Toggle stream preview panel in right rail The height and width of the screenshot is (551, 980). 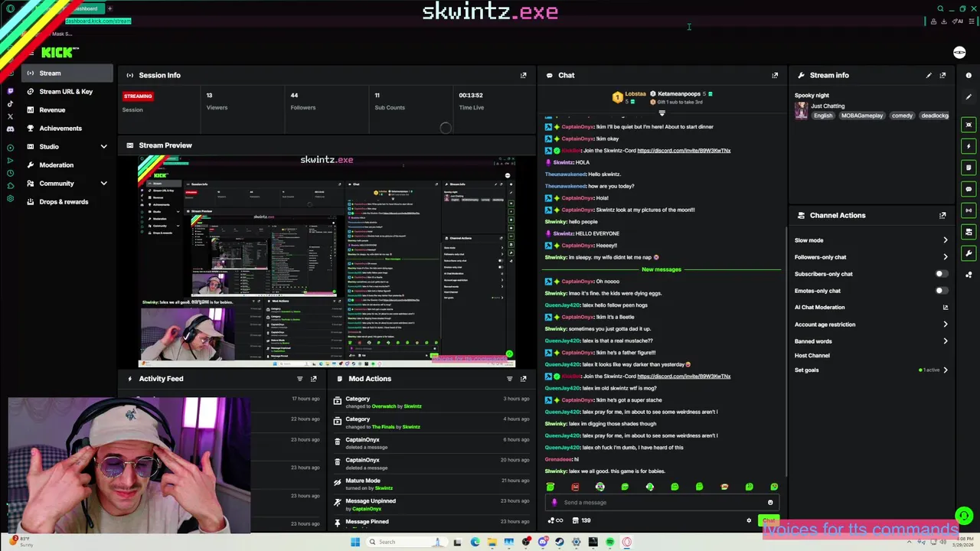click(969, 125)
